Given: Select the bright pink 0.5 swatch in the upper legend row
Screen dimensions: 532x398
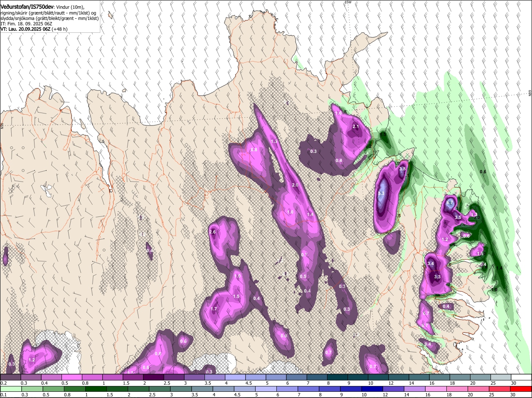Looking at the screenshot, I should pos(71,377).
